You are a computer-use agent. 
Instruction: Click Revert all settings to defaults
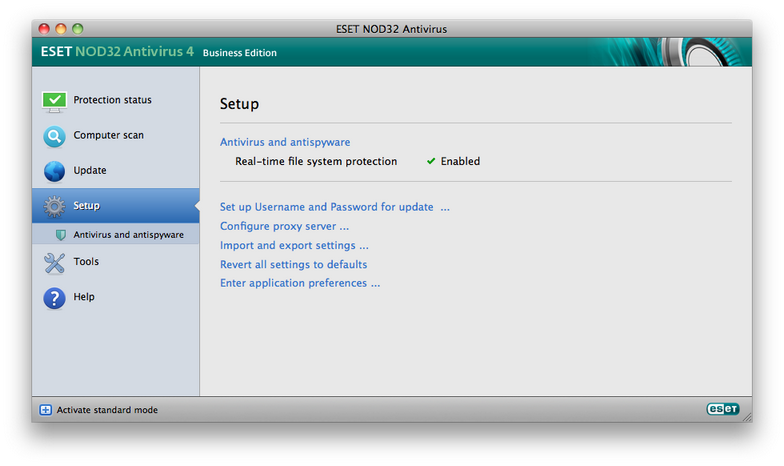pos(294,264)
